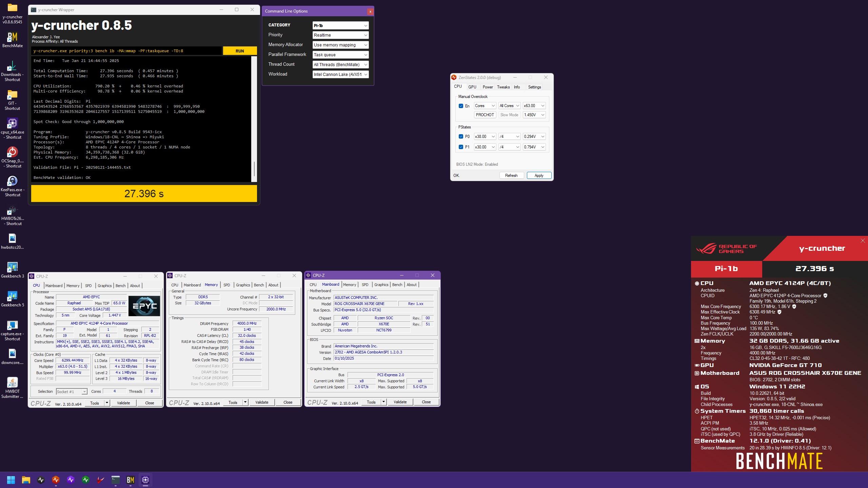The height and width of the screenshot is (488, 868).
Task: Open the All Cores dropdown in ZenStates
Action: [x=509, y=106]
